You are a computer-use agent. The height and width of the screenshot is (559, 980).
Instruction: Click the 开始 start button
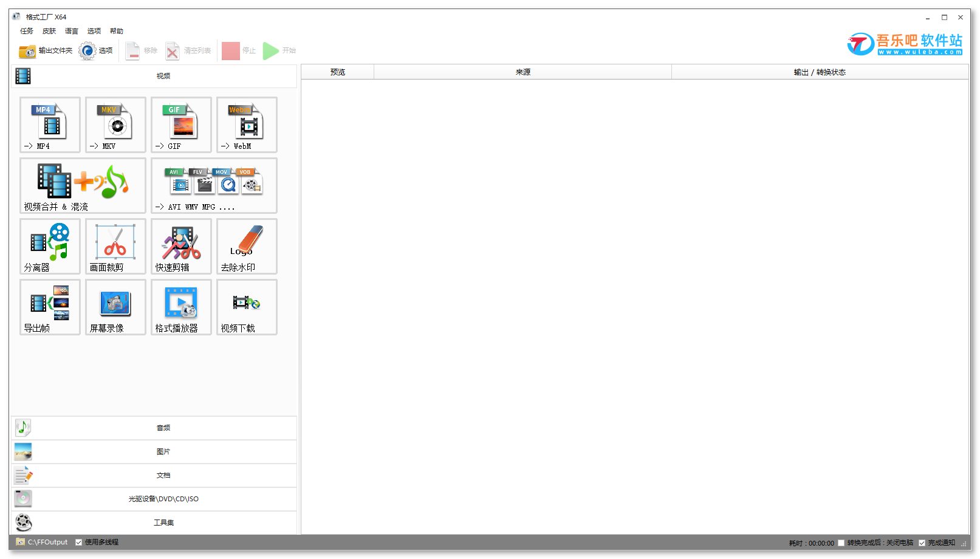pyautogui.click(x=279, y=51)
